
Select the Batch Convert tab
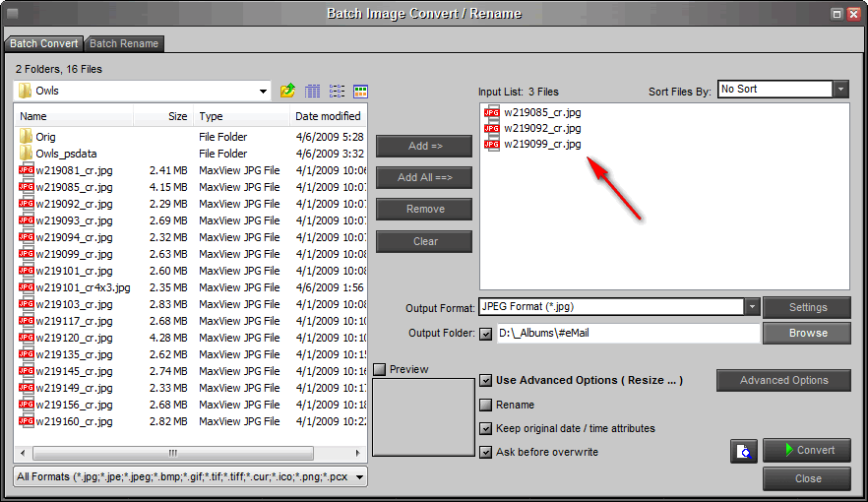pyautogui.click(x=43, y=43)
